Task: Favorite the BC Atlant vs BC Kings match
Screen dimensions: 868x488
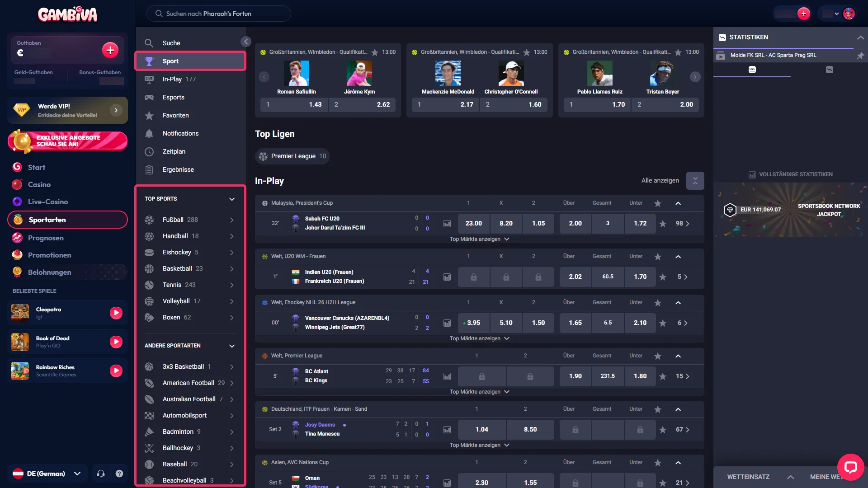Action: point(663,376)
